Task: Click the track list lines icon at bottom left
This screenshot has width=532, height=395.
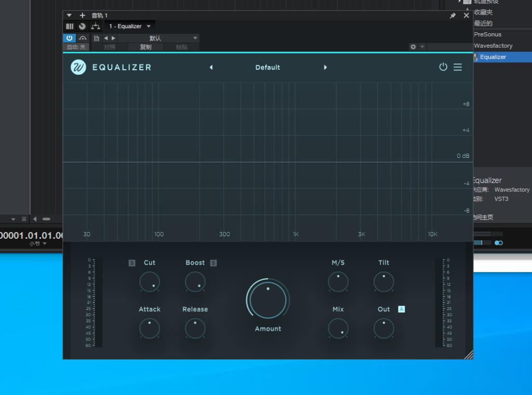Action: pyautogui.click(x=24, y=219)
